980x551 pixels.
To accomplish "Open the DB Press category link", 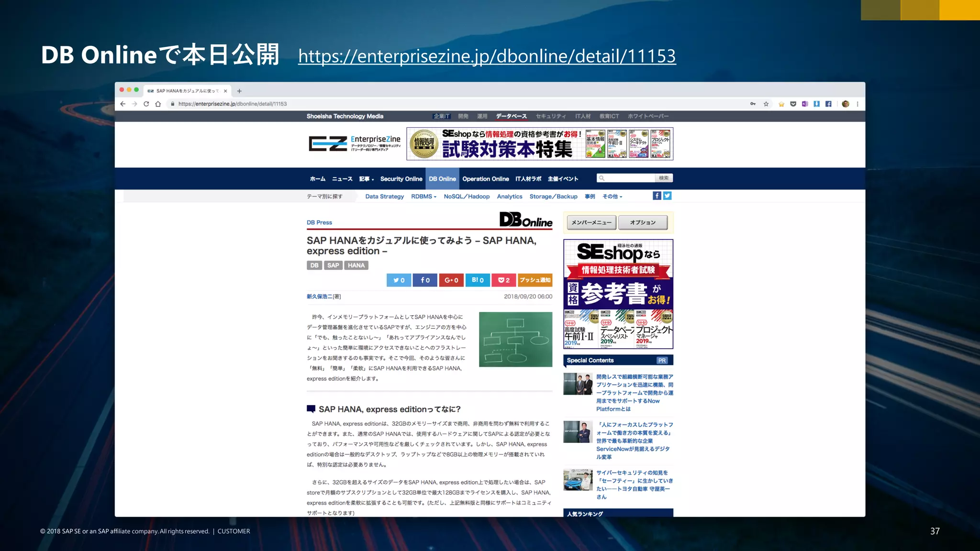I will click(x=319, y=222).
